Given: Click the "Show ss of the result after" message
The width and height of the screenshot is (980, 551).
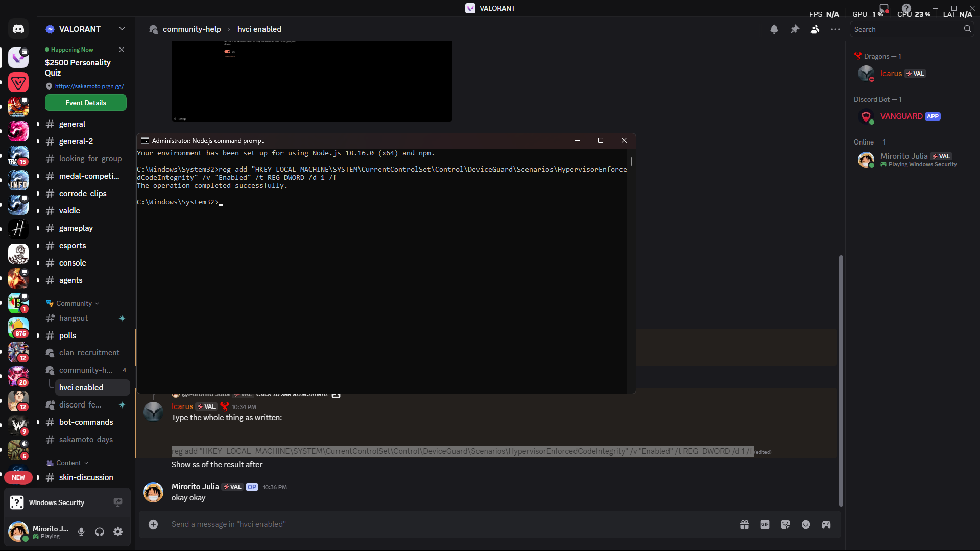Looking at the screenshot, I should [x=217, y=465].
